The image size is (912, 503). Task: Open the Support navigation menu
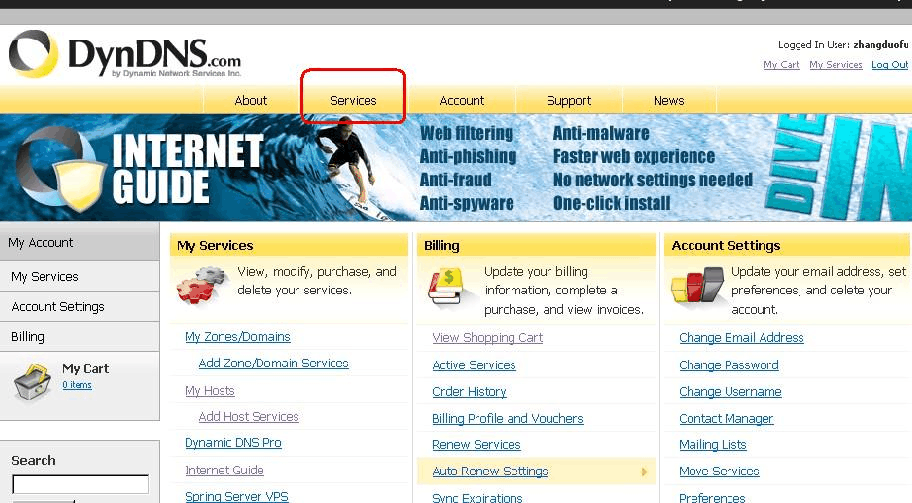coord(569,101)
